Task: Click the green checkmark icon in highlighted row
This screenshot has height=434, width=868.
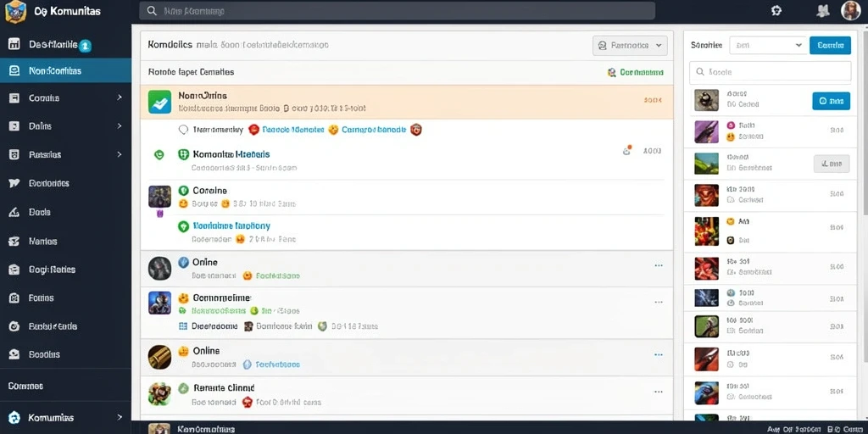Action: click(x=159, y=103)
